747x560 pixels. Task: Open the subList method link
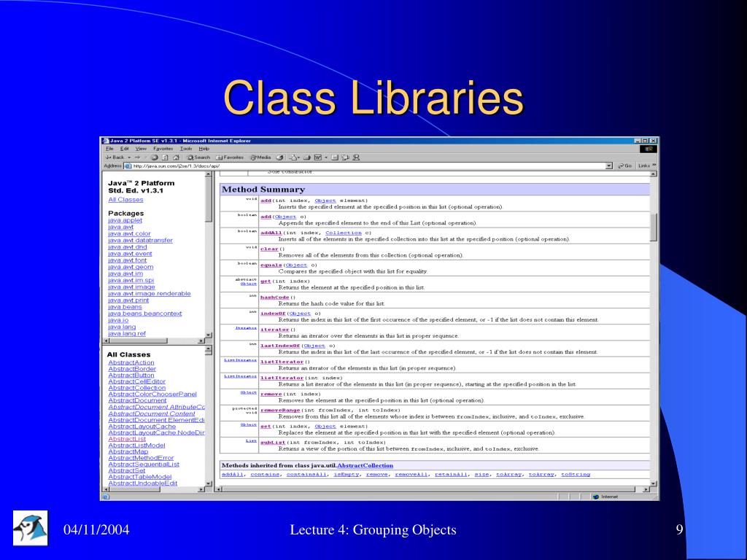(x=273, y=443)
